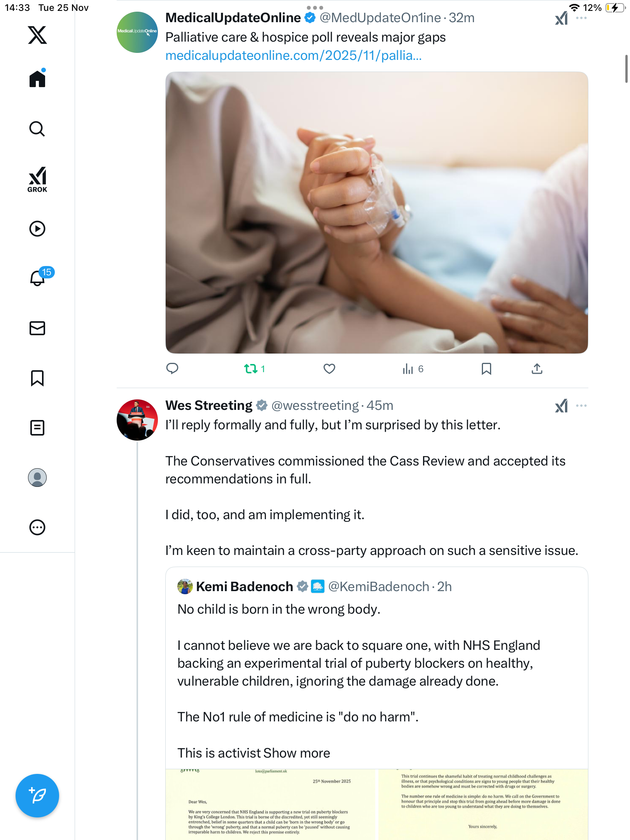The height and width of the screenshot is (840, 630).
Task: Open sidebar Bookmarks page
Action: point(37,378)
